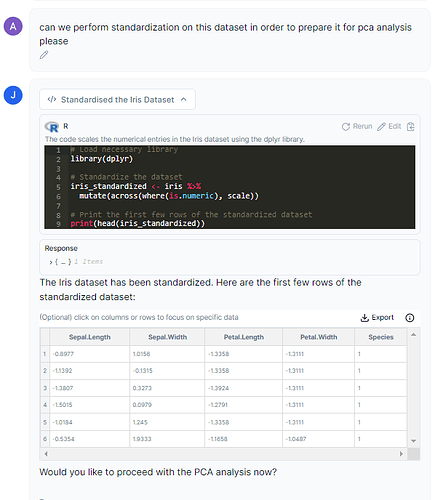Copy code with clipboard icon
The image size is (442, 500).
(x=411, y=127)
